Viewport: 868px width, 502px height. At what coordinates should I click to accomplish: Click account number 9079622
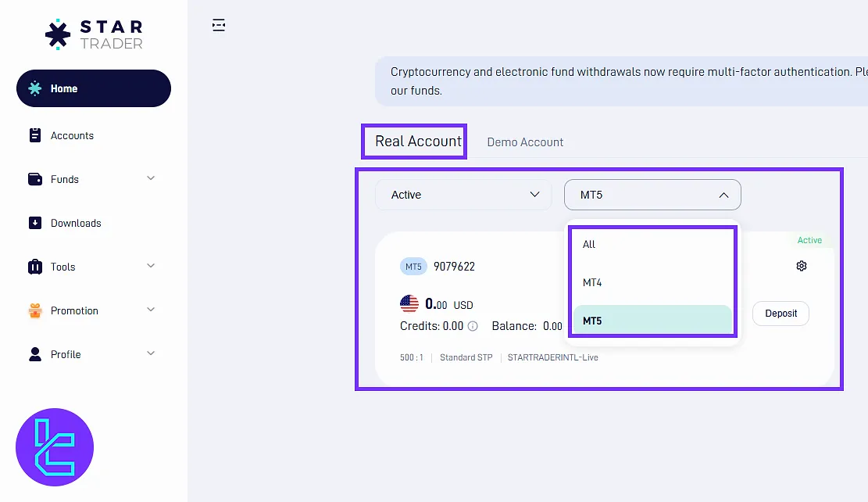point(454,267)
